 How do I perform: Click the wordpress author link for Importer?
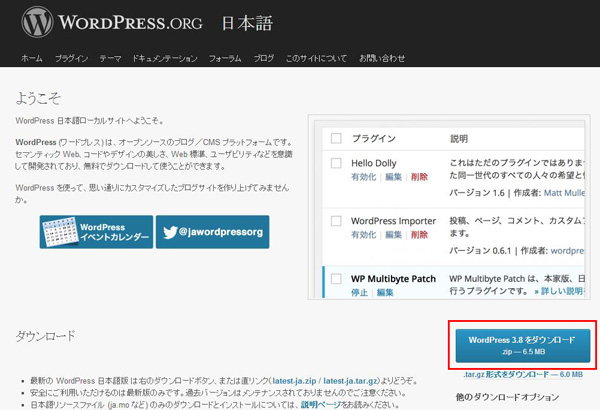[x=567, y=251]
